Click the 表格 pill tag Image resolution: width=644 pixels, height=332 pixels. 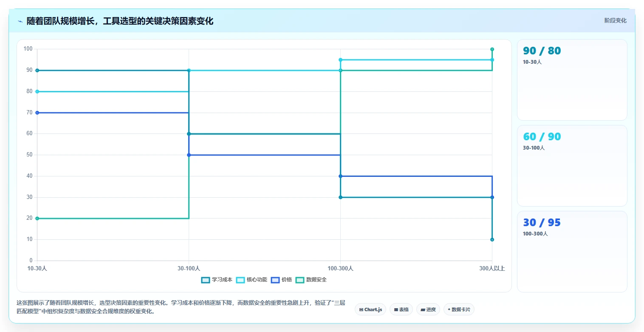pyautogui.click(x=401, y=309)
